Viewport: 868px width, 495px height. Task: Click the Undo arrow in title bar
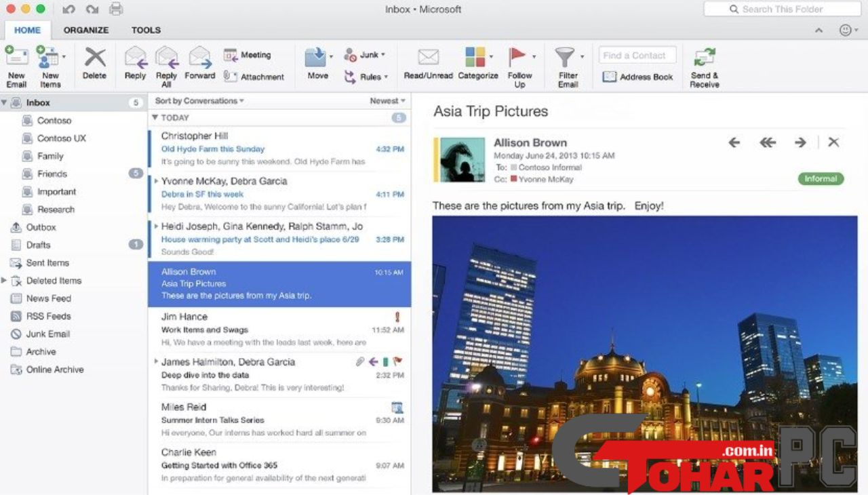(68, 9)
